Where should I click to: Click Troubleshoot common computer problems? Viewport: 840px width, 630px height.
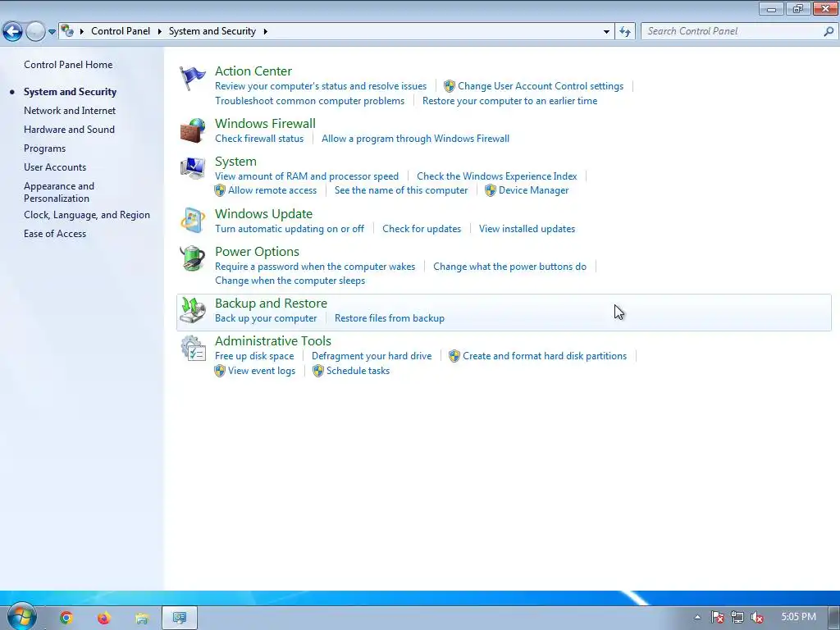click(x=309, y=101)
